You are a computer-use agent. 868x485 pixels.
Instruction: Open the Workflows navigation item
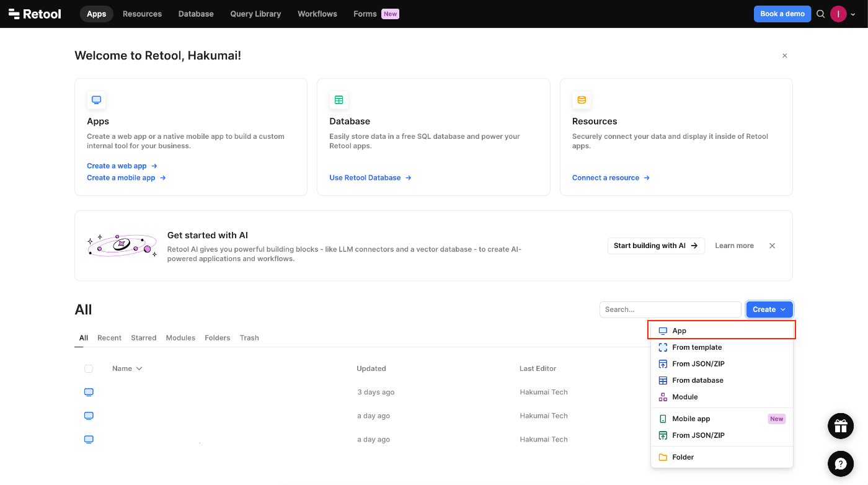[317, 14]
